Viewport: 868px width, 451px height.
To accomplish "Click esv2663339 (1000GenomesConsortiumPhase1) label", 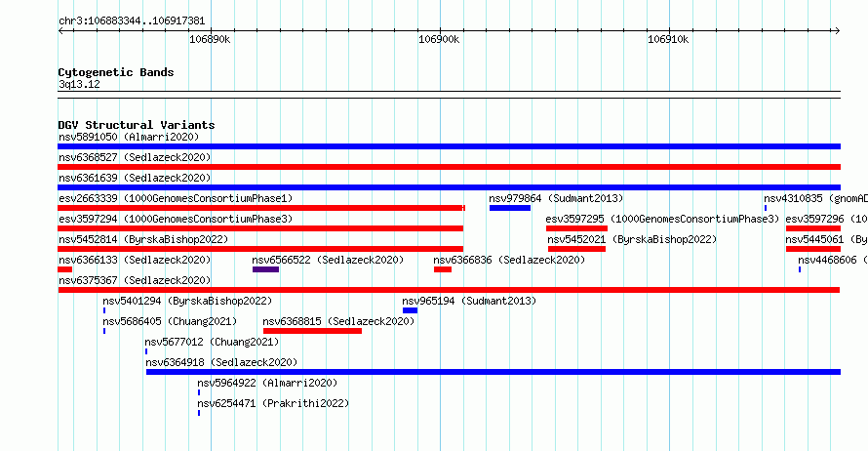I will point(176,198).
